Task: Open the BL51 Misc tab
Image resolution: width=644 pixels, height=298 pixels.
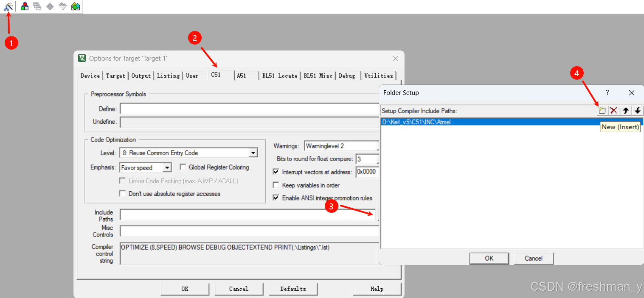Action: coord(318,75)
